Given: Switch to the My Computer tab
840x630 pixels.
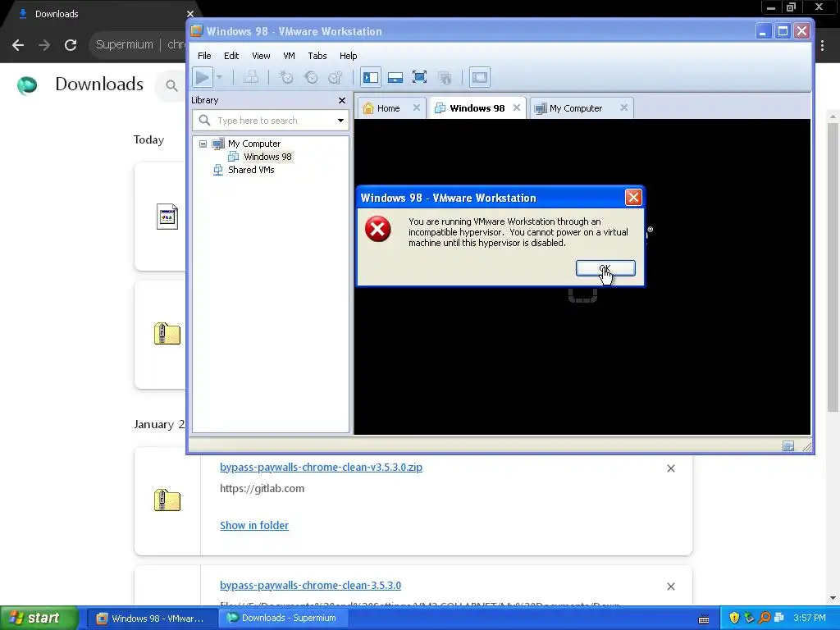Looking at the screenshot, I should tap(575, 108).
